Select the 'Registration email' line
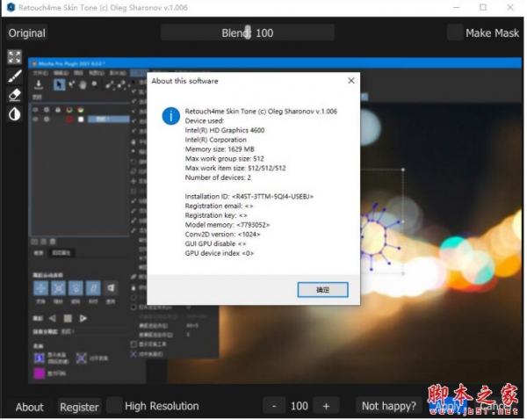Screen dimensions: 527x420 tap(219, 206)
